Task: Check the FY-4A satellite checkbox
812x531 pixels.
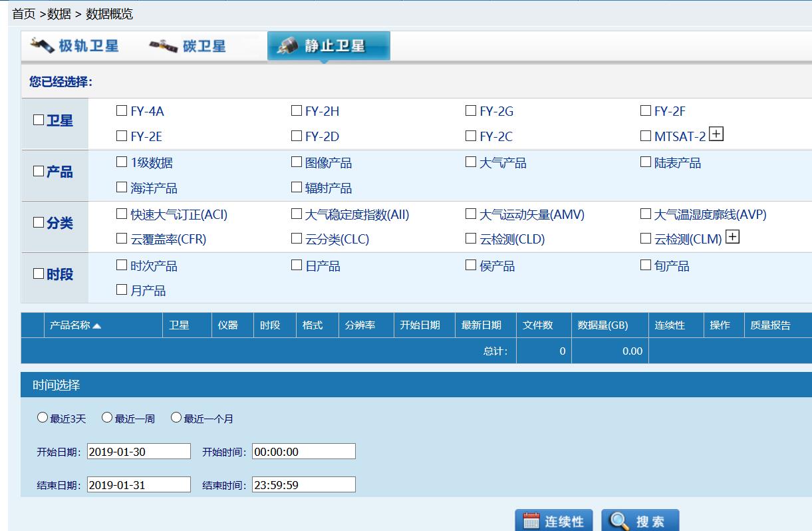Action: click(122, 110)
